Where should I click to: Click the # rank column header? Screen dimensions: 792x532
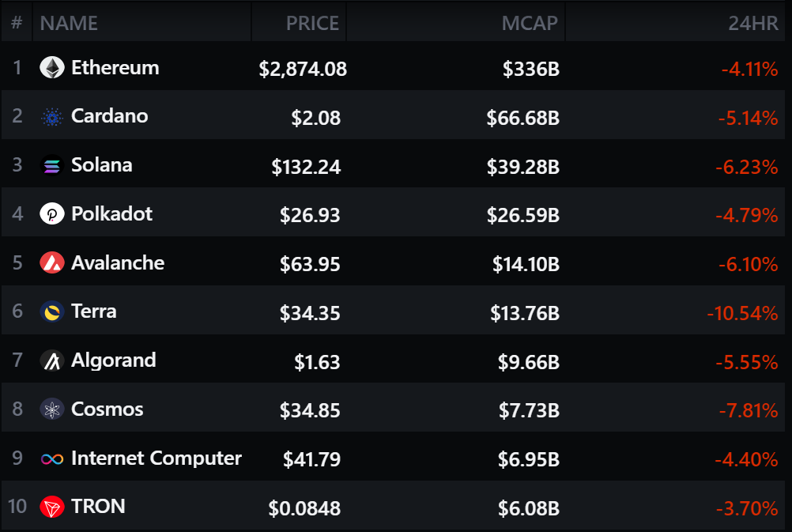click(x=17, y=24)
